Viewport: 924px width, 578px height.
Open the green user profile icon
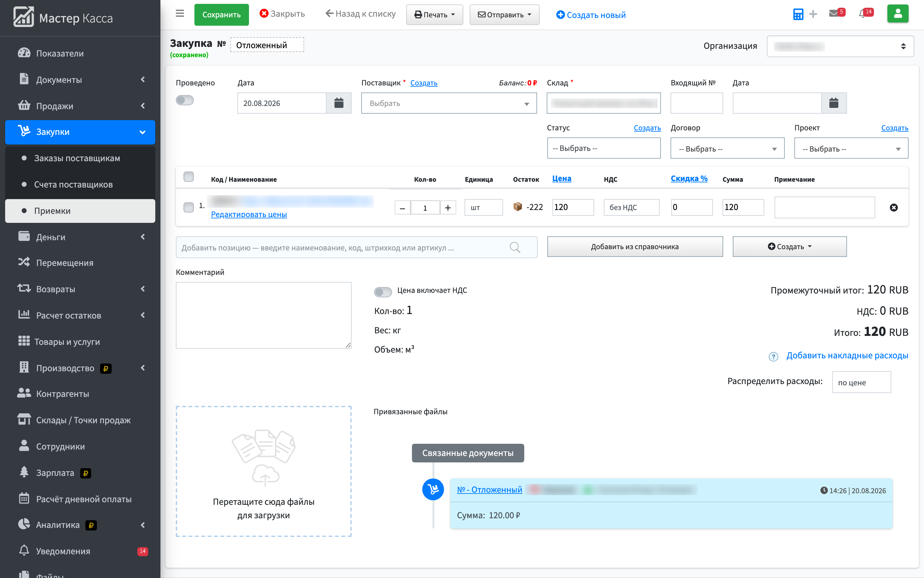(x=898, y=14)
